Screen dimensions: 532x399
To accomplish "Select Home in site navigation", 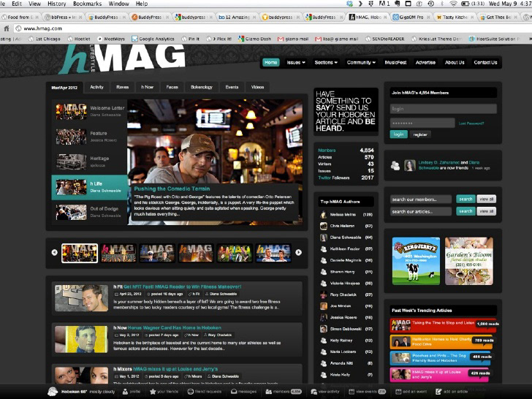I will (270, 62).
